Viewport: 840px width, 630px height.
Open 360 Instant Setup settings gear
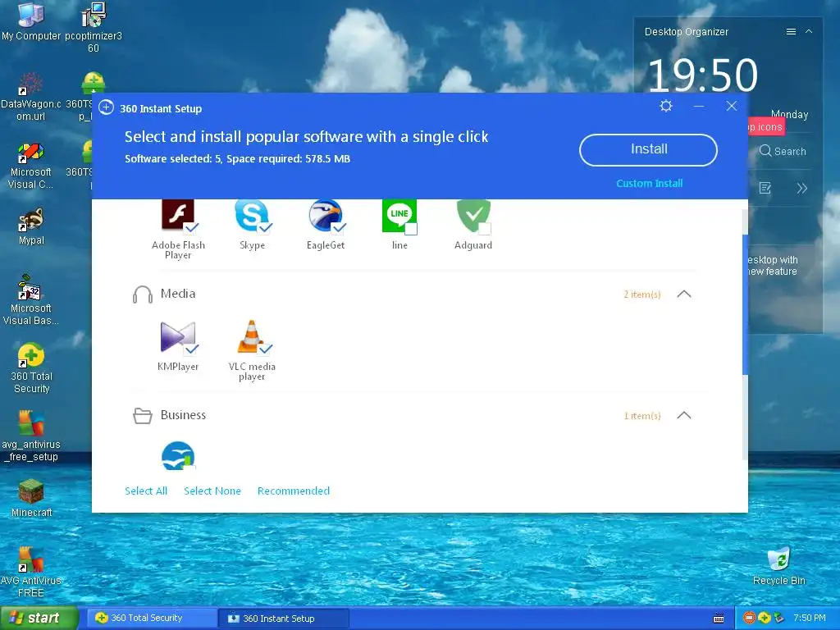point(666,106)
